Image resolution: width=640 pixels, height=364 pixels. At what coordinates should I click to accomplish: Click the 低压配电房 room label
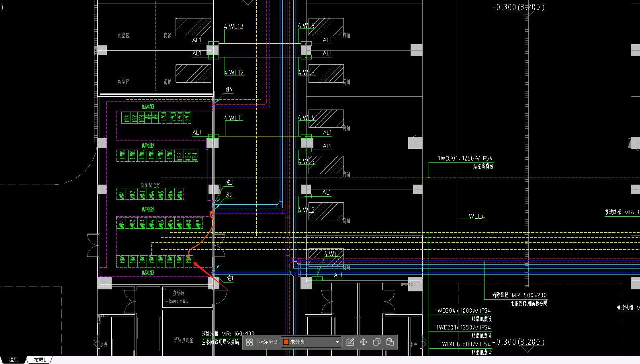(x=150, y=185)
